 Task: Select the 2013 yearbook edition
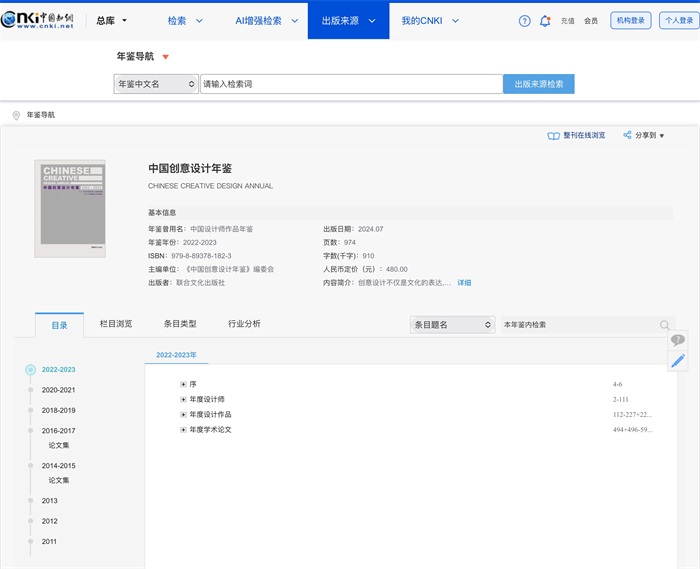50,500
